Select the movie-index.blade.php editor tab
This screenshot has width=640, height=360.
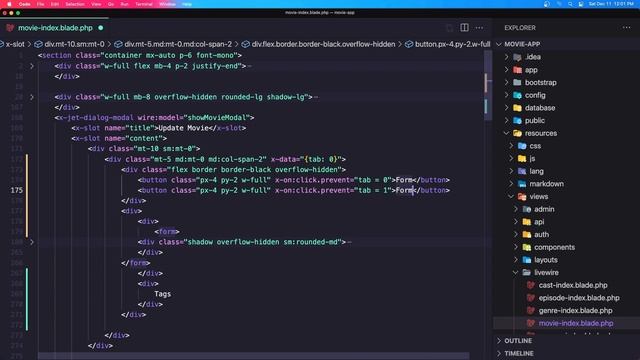55,28
